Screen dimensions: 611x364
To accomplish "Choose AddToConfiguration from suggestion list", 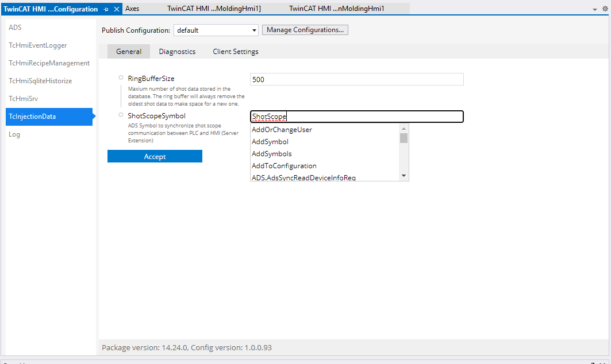I will tap(325, 166).
